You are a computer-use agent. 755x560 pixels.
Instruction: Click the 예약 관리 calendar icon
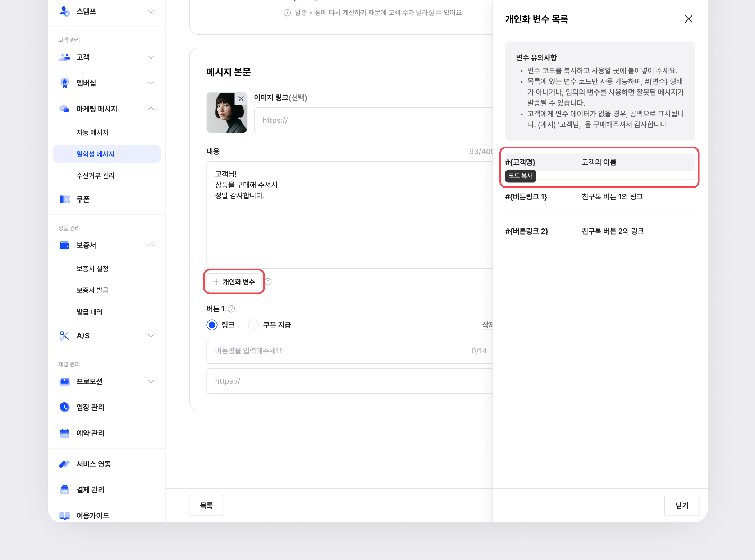(x=64, y=433)
